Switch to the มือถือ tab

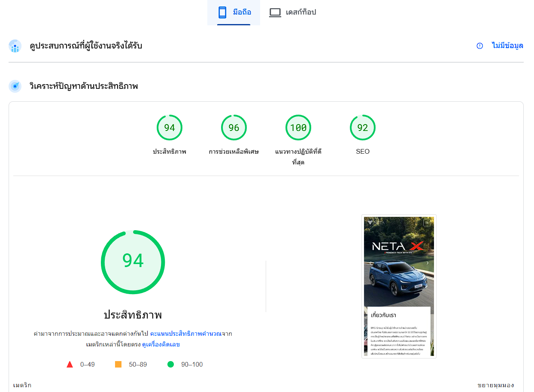point(234,12)
